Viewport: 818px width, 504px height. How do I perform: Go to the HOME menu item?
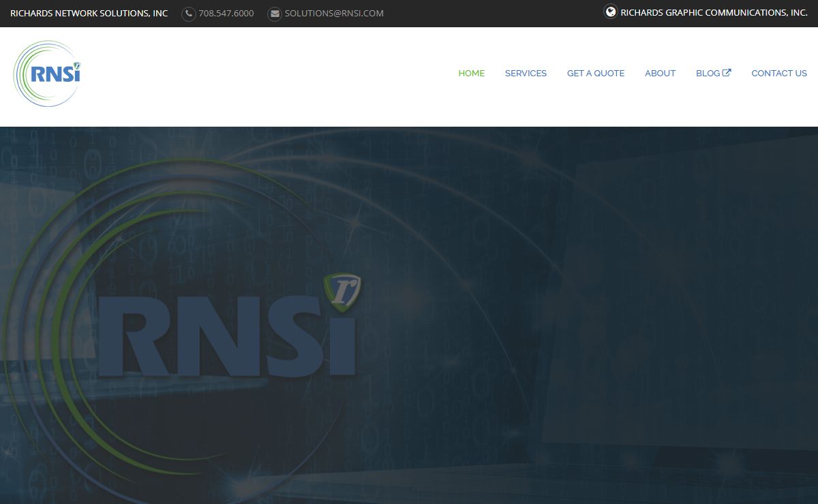pyautogui.click(x=472, y=74)
